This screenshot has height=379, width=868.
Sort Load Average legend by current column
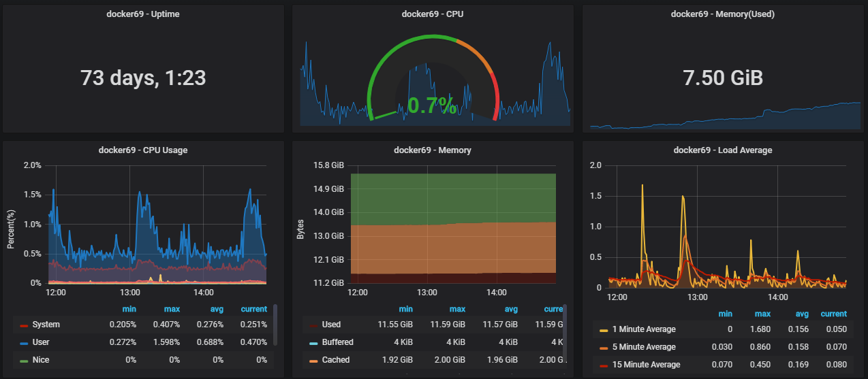point(833,314)
